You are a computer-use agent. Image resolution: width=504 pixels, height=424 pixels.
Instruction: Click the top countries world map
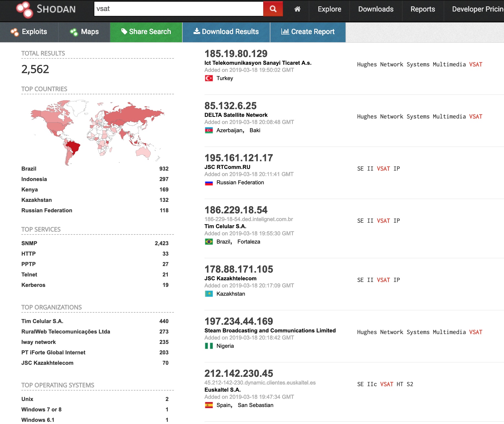(x=97, y=132)
